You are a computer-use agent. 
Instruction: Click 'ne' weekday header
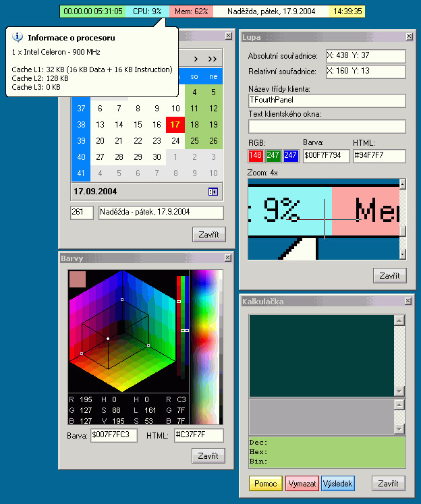(213, 76)
